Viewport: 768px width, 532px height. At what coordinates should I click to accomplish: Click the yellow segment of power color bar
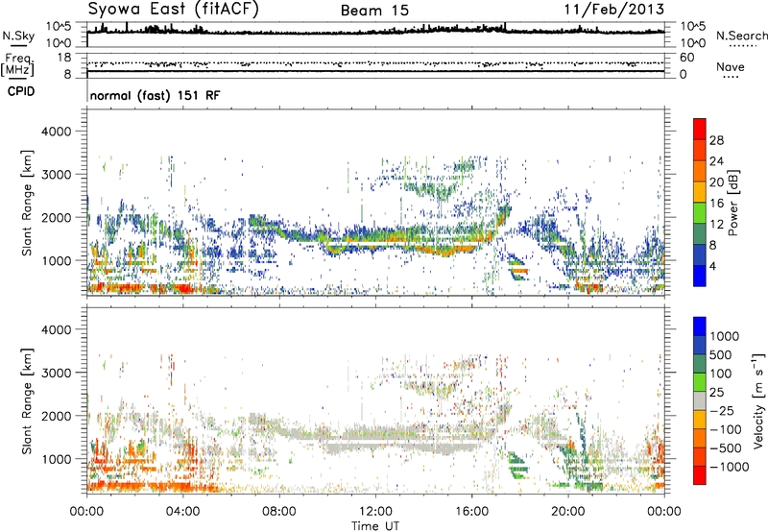point(700,193)
